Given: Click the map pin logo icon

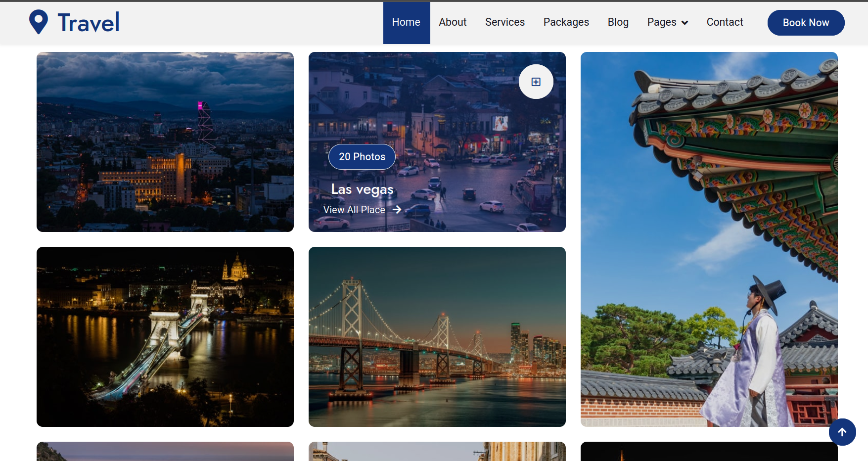Looking at the screenshot, I should pos(39,21).
